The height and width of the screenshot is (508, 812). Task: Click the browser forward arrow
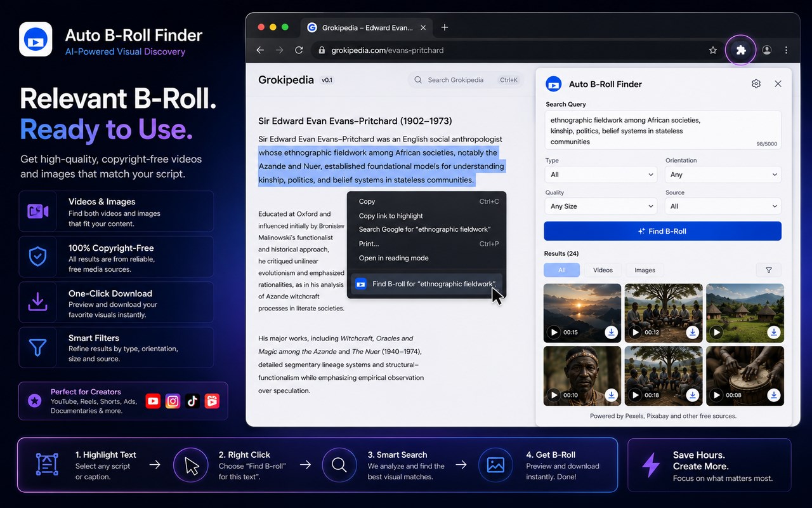[x=280, y=50]
